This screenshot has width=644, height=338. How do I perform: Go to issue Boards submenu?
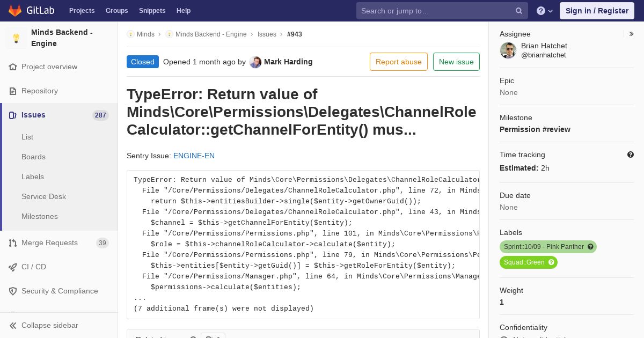click(x=33, y=157)
